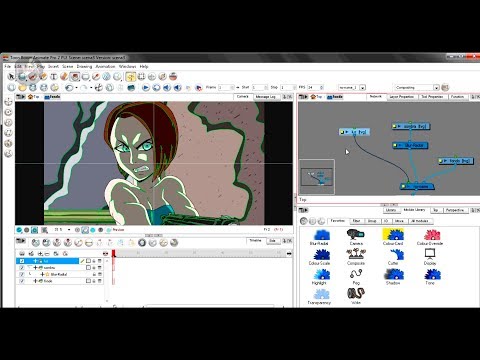The height and width of the screenshot is (360, 480).
Task: Switch to the Perspective tab
Action: pos(455,210)
